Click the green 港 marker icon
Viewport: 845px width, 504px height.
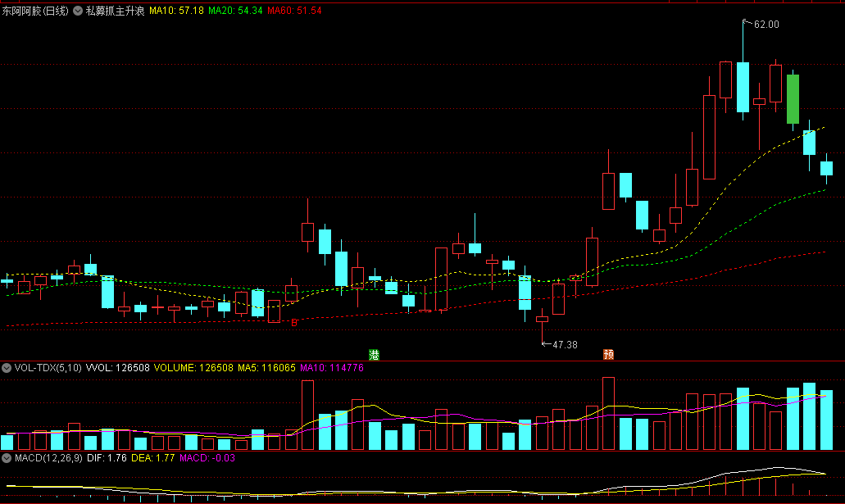[x=374, y=355]
